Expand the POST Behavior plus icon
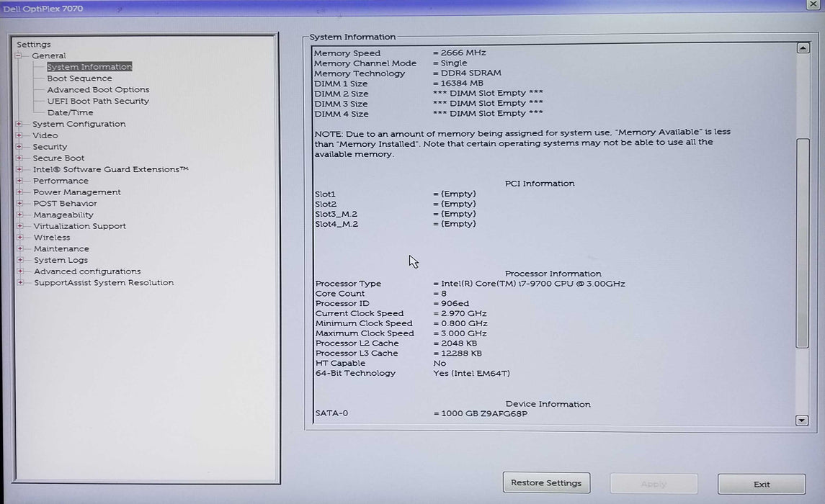The width and height of the screenshot is (825, 504). (x=19, y=203)
